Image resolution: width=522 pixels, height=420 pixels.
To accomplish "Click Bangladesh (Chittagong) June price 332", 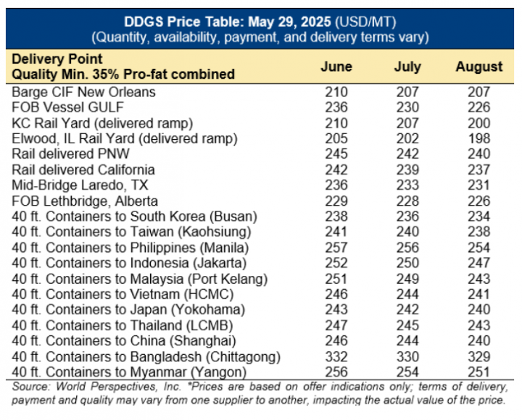I will (336, 357).
